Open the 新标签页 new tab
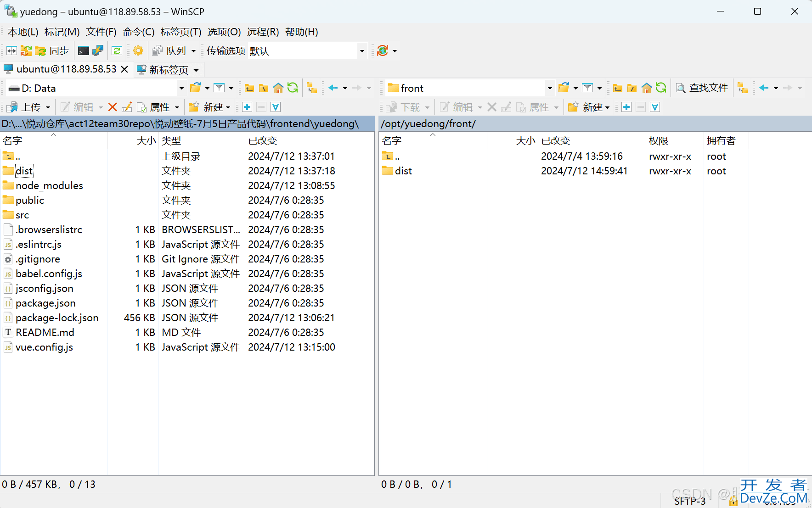The image size is (812, 508). coord(163,70)
